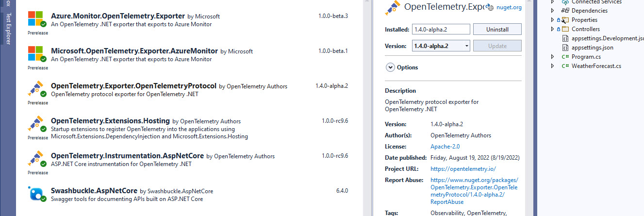Click the WeatherForecast.cs C# file icon

pos(565,66)
